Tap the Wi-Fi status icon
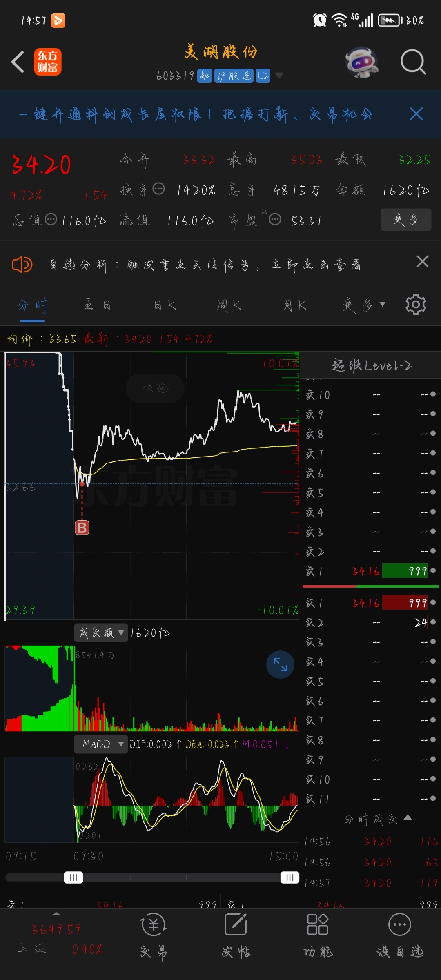The width and height of the screenshot is (441, 980). (x=339, y=20)
